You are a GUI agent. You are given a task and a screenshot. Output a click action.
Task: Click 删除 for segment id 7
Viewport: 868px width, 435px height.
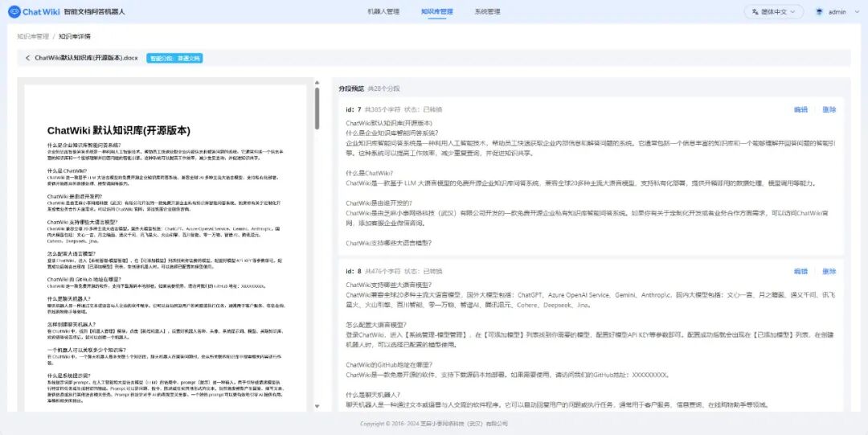[x=829, y=109]
